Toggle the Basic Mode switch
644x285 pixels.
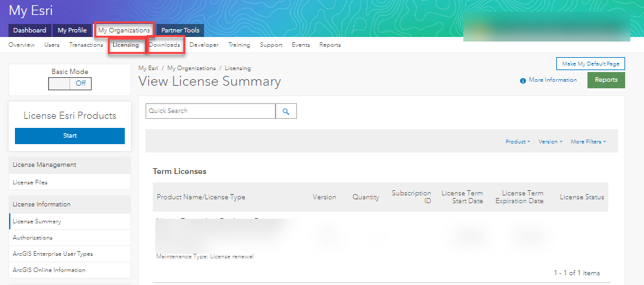click(70, 83)
